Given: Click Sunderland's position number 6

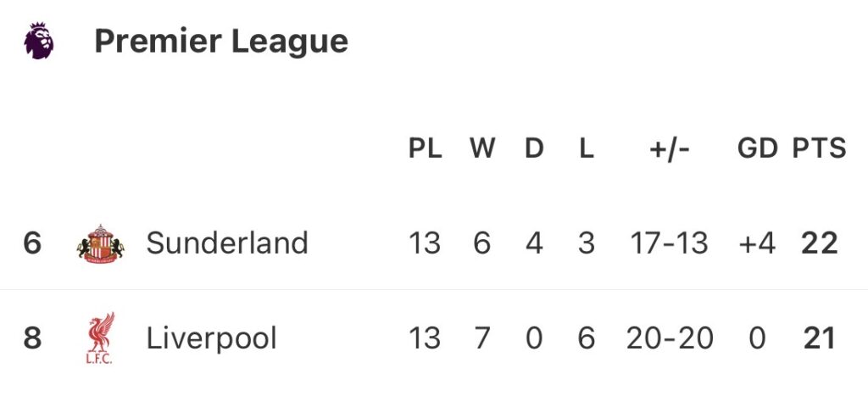Looking at the screenshot, I should [32, 243].
